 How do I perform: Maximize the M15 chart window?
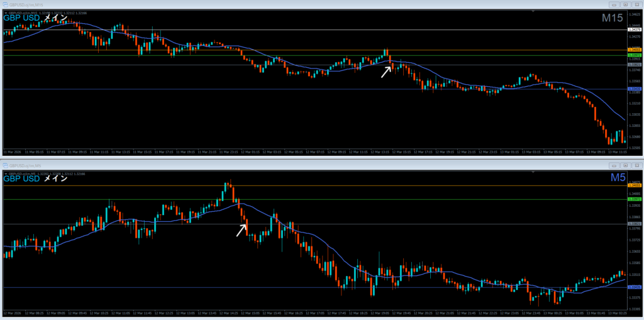coord(625,4)
